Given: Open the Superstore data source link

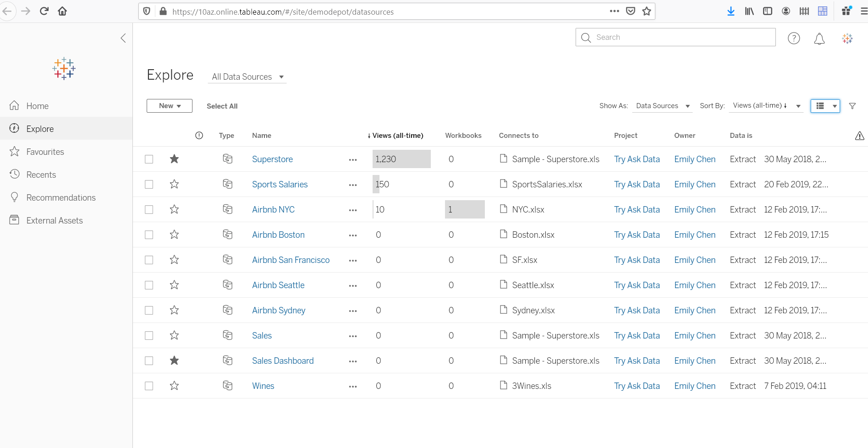Looking at the screenshot, I should pyautogui.click(x=272, y=159).
